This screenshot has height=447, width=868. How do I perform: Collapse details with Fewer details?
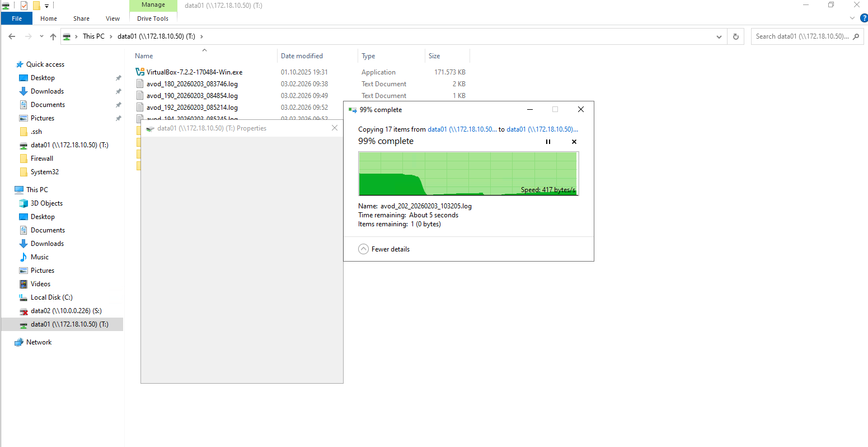pyautogui.click(x=384, y=249)
